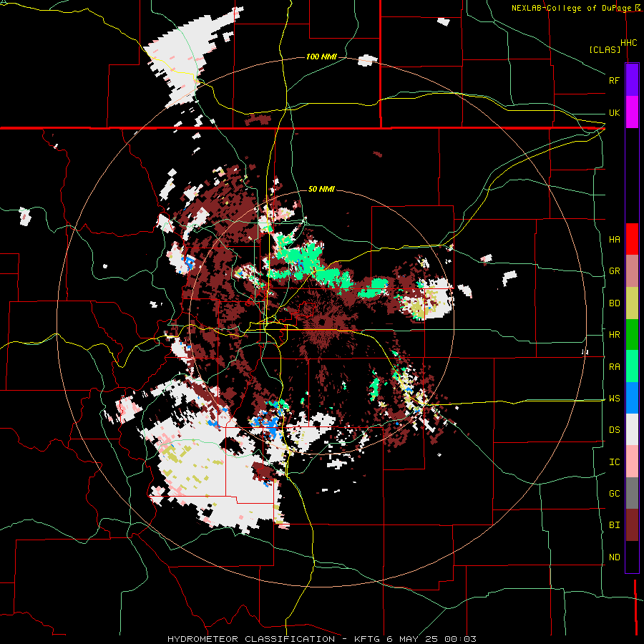Click the HR legend label
644x644 pixels.
tap(614, 335)
